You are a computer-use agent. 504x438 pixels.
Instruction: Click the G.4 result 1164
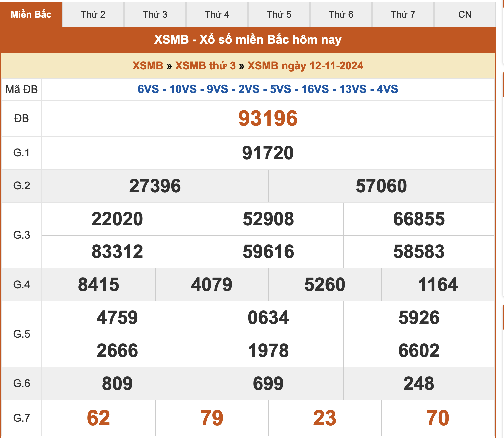point(438,285)
